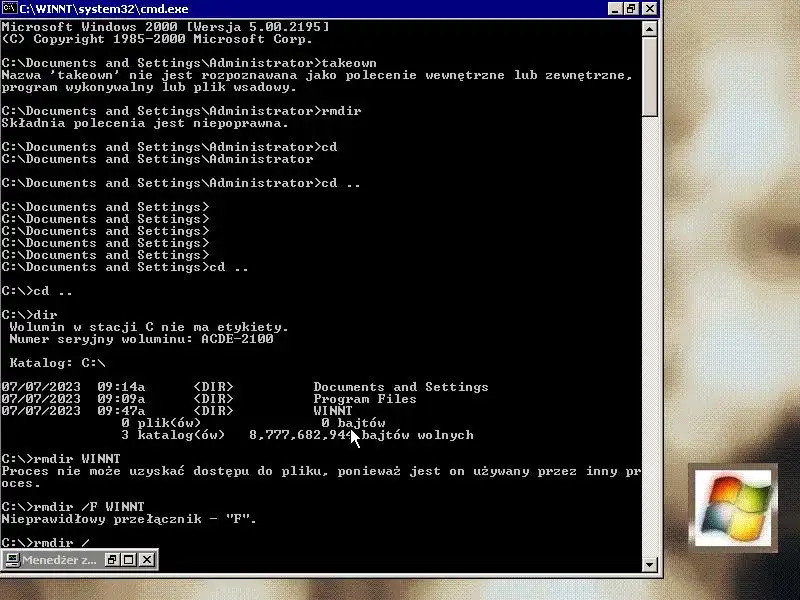Click the 'Katalog: C:\' line
Viewport: 800px width, 600px height.
pos(57,363)
